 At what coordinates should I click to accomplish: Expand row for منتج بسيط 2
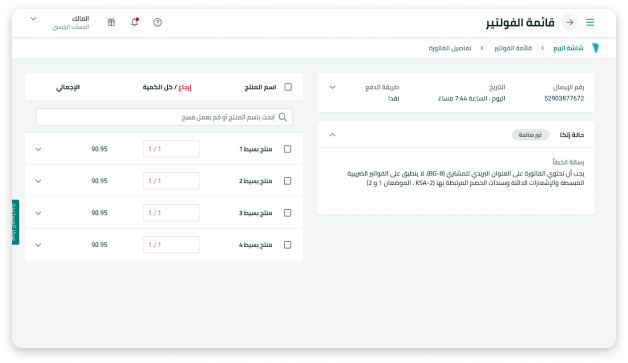38,181
